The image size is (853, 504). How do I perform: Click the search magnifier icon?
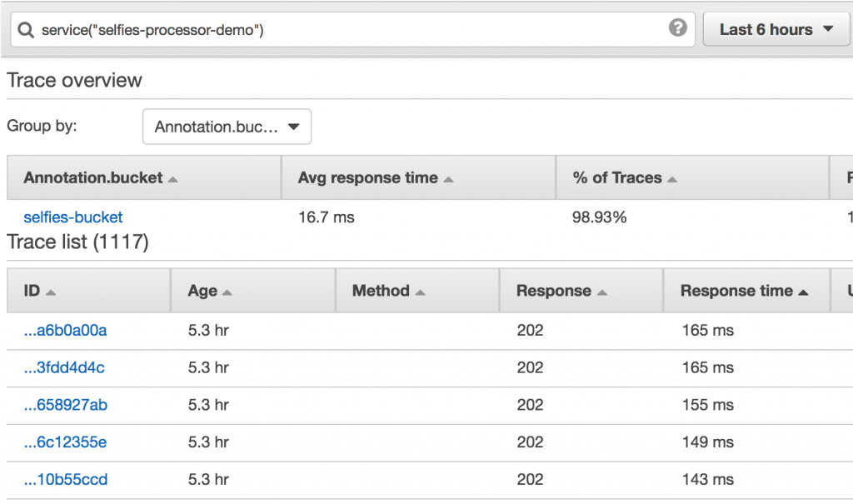tap(26, 30)
